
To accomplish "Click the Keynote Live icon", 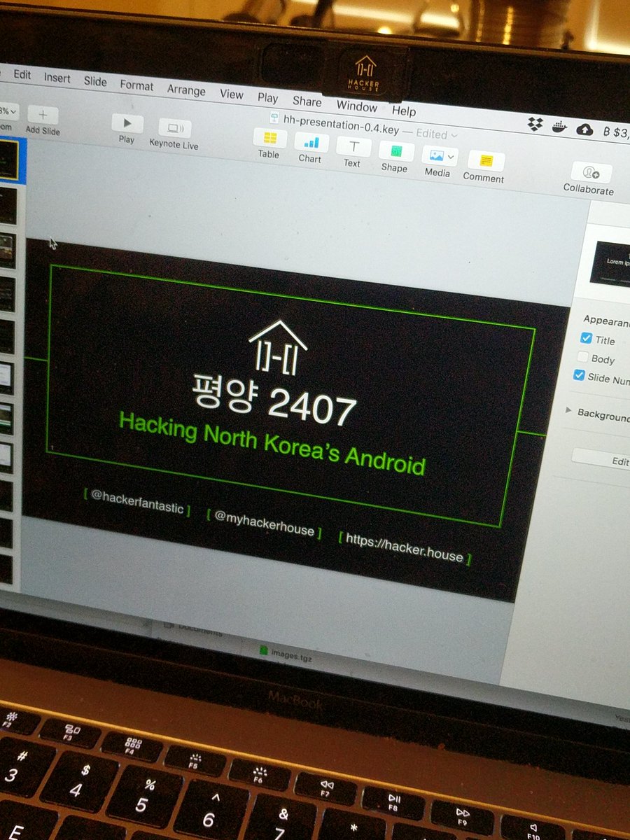I will click(174, 128).
